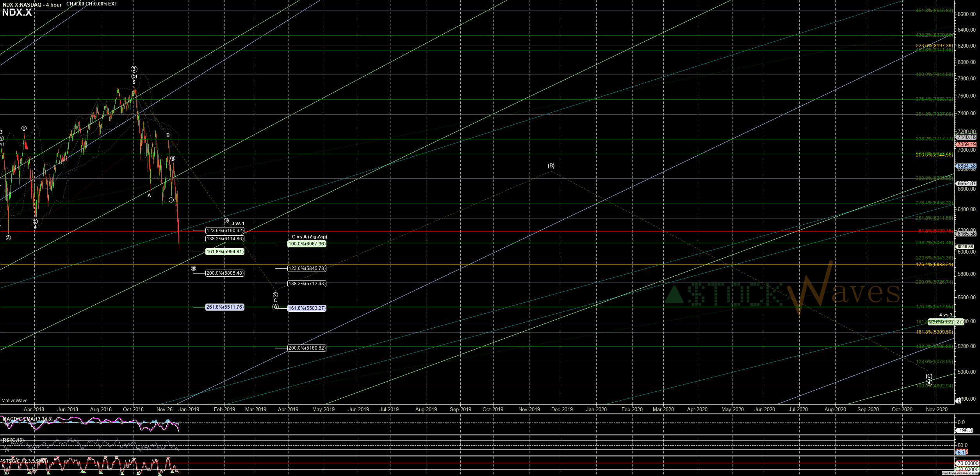The width and height of the screenshot is (980, 476).
Task: Select the 6834.58 blue price tag
Action: point(966,166)
